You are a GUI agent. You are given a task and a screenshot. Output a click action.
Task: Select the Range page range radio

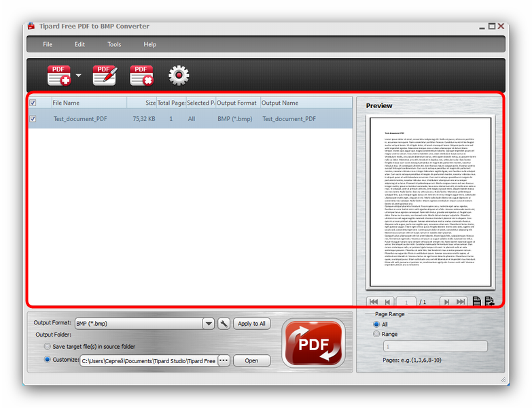376,334
